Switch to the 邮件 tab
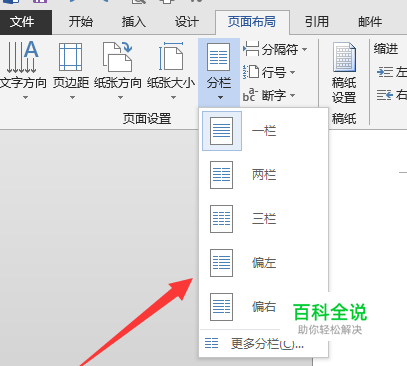 coord(370,22)
